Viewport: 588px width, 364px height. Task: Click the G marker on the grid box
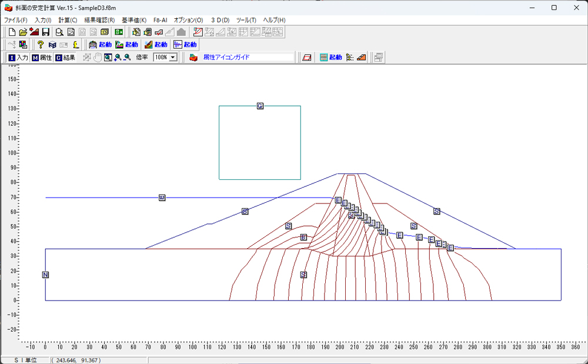tap(260, 106)
